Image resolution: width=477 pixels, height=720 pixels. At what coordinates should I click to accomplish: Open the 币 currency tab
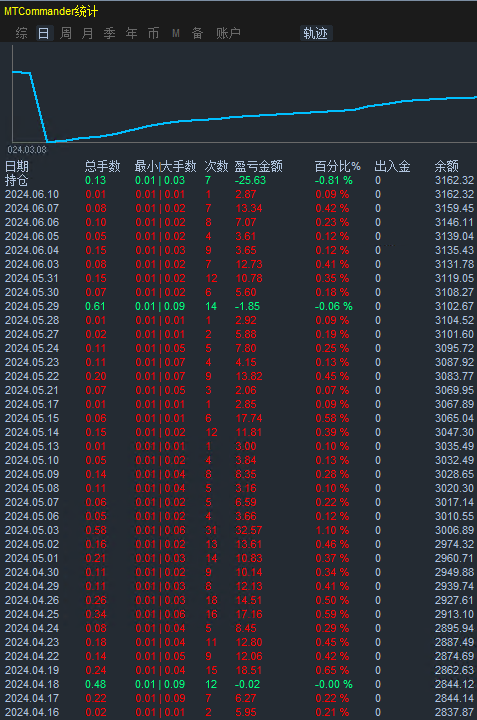(x=153, y=33)
